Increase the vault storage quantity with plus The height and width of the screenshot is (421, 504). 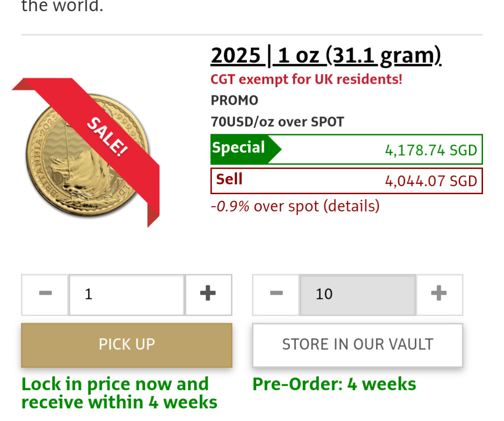click(439, 294)
